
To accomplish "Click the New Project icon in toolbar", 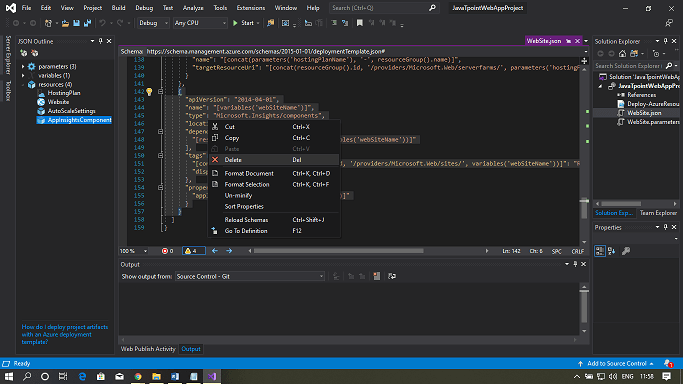I will point(48,23).
